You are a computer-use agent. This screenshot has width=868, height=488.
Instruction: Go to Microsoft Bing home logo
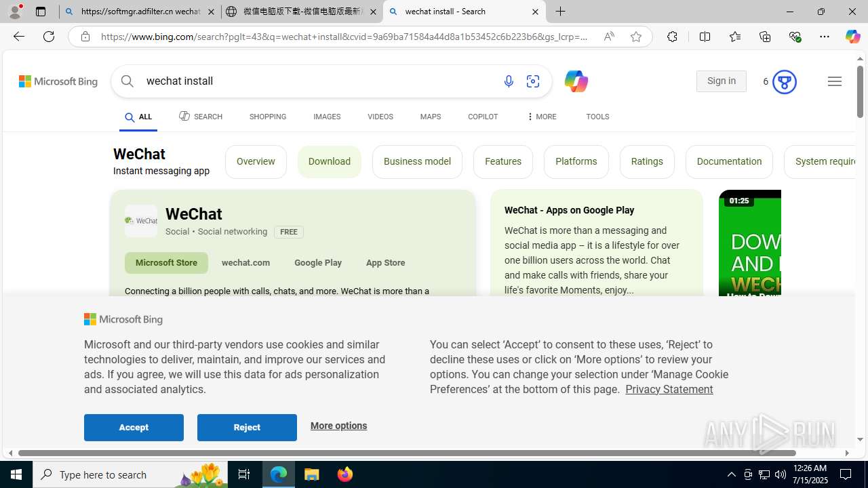pyautogui.click(x=58, y=81)
